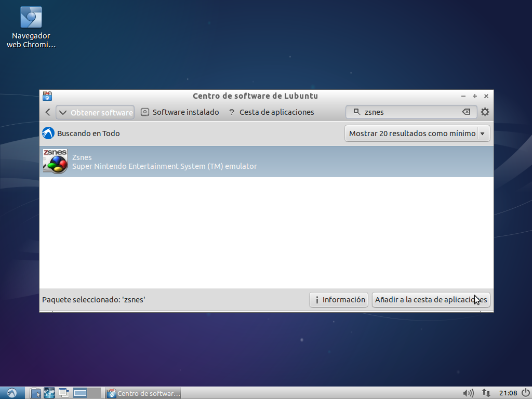Screen dimensions: 532x399
Task: Open the volume control in the tray
Action: [x=468, y=393]
